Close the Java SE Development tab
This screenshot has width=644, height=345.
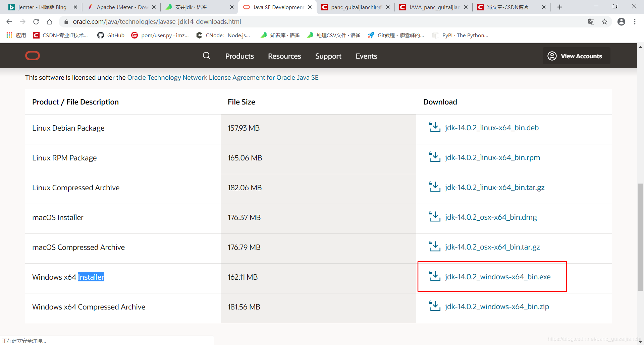click(310, 7)
